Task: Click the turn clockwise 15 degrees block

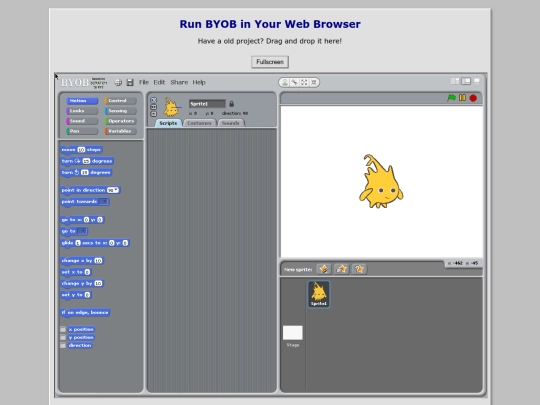Action: 87,161
